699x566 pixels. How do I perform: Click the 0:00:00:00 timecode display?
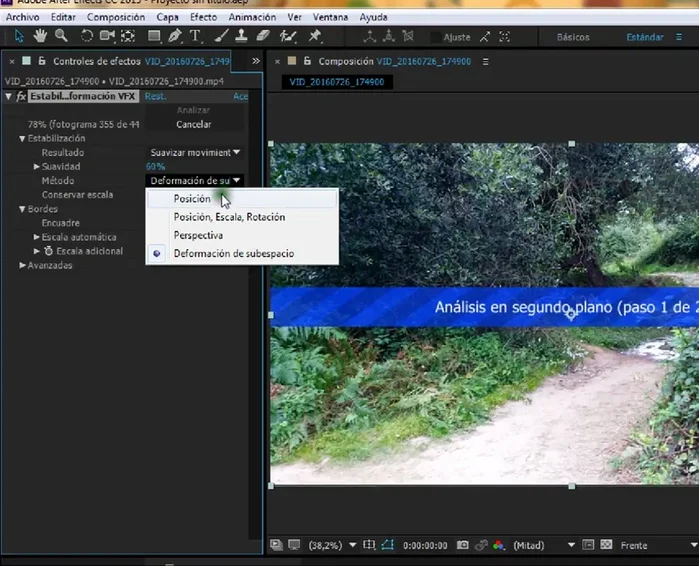(423, 546)
